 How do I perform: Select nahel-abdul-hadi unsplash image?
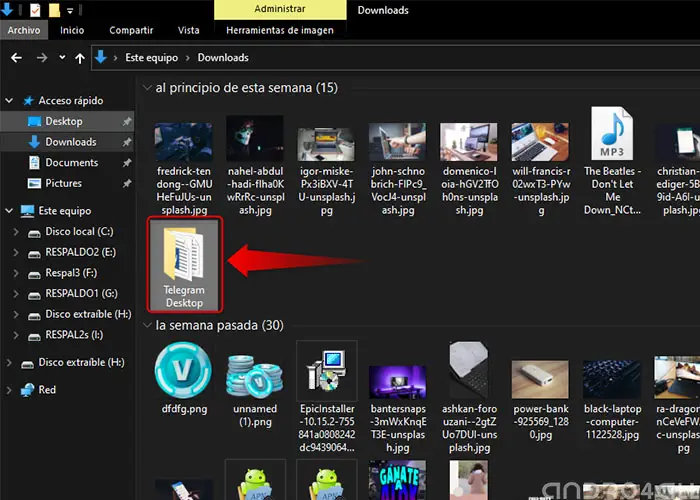point(255,166)
